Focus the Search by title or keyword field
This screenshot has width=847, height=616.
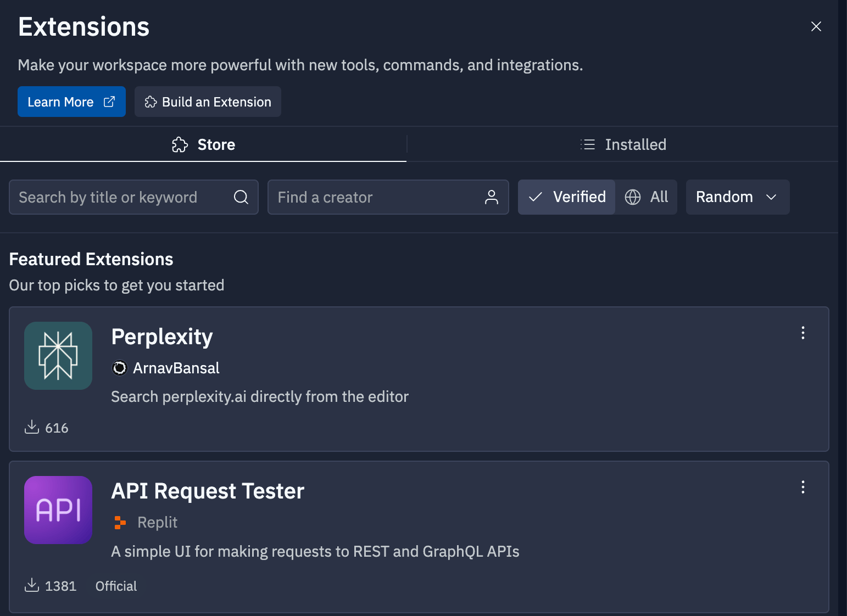tap(133, 197)
